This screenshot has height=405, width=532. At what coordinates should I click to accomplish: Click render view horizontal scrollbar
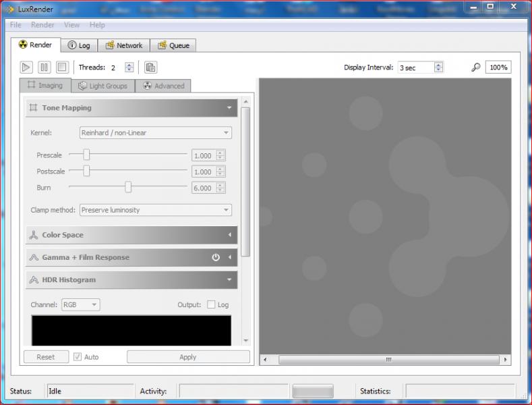389,360
